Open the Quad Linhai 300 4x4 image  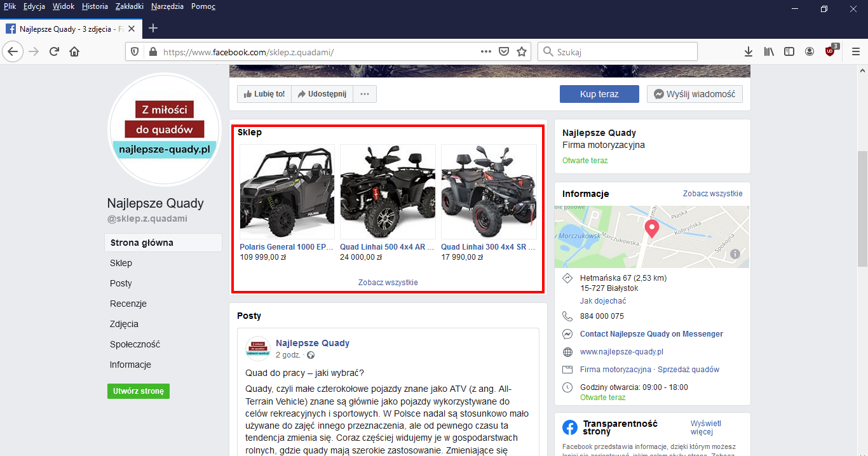(489, 192)
